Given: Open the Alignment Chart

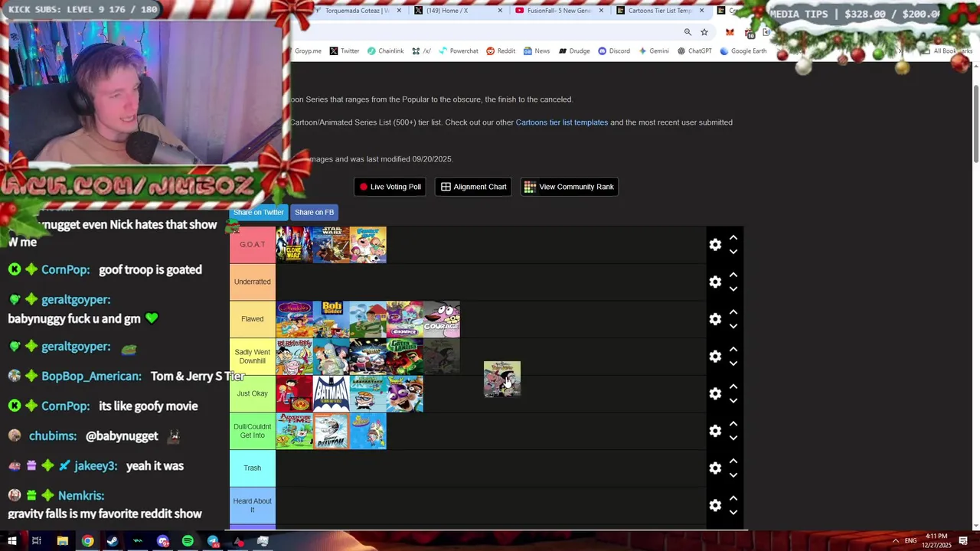Looking at the screenshot, I should click(x=473, y=187).
